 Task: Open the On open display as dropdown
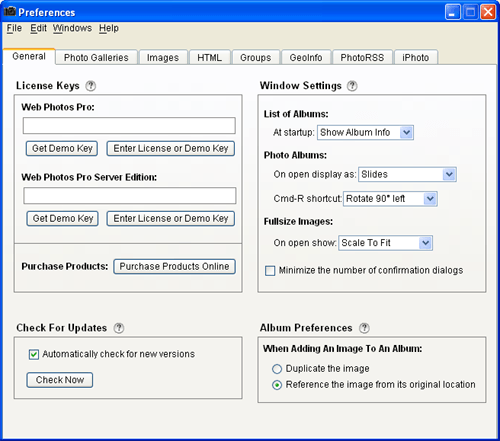point(407,174)
